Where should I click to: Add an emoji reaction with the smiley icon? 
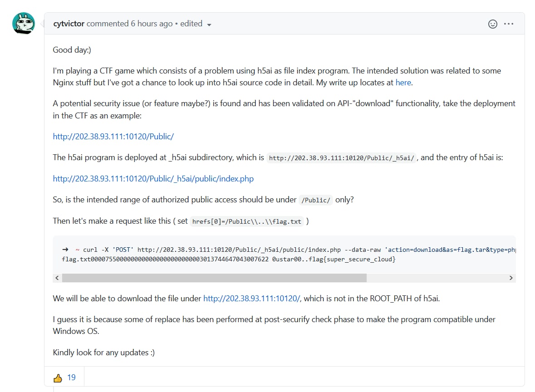coord(492,24)
